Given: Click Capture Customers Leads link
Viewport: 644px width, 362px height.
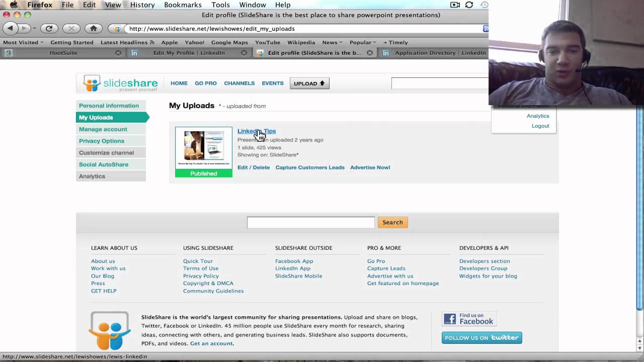Looking at the screenshot, I should click(x=310, y=167).
